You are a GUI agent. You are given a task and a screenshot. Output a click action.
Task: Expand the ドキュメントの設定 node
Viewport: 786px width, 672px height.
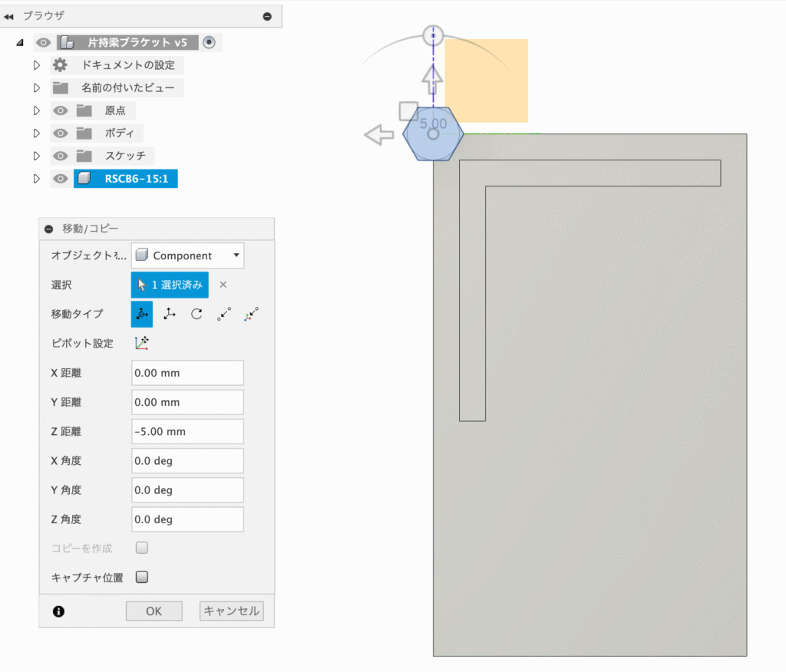point(36,65)
